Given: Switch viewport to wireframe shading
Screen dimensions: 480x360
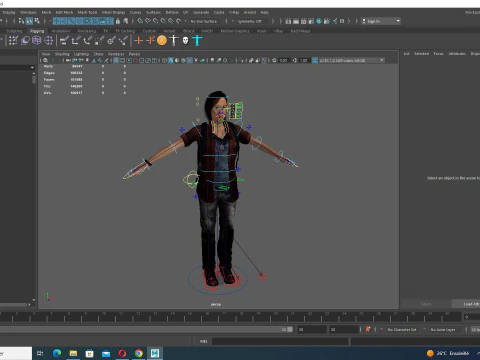Looking at the screenshot, I should [164, 60].
